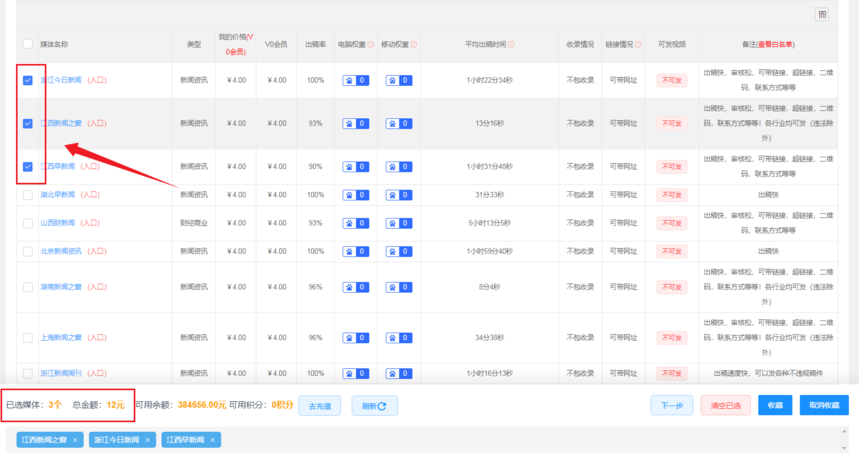
Task: Click info icon beside 移动权重 header
Action: pos(414,44)
